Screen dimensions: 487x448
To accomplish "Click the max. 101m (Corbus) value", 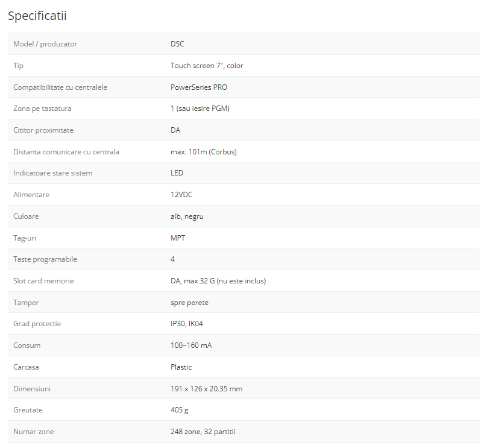I will point(203,152).
